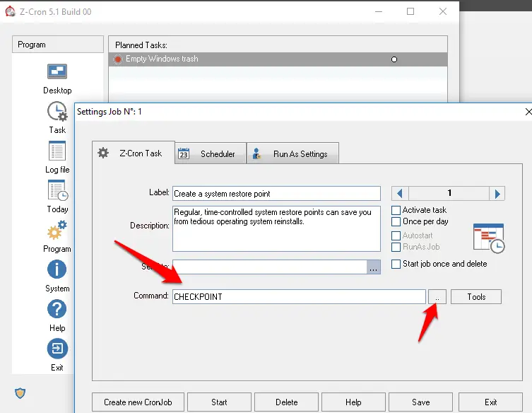The width and height of the screenshot is (532, 413).
Task: Click the Program header in main window
Action: tap(58, 45)
